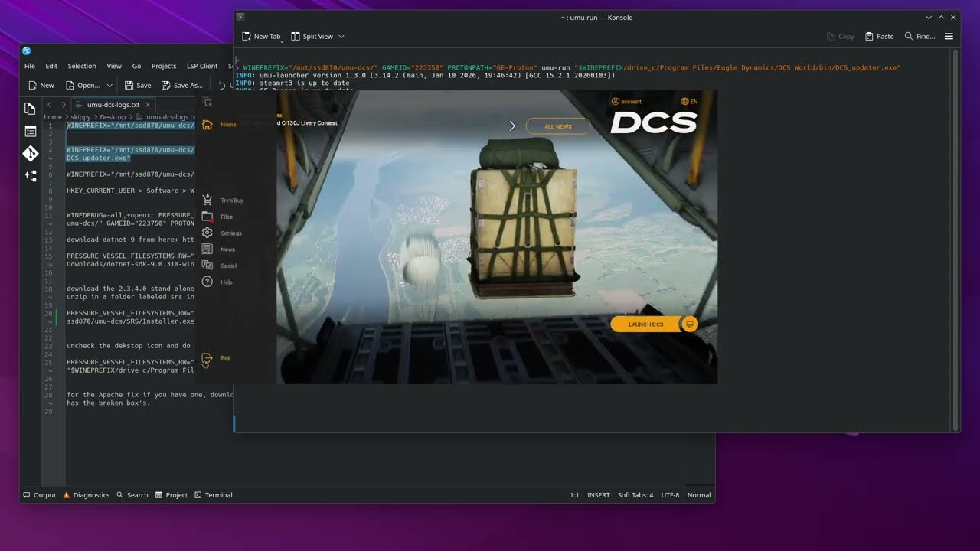Click next news arrow in DCS launcher
The height and width of the screenshot is (551, 980).
(x=513, y=126)
